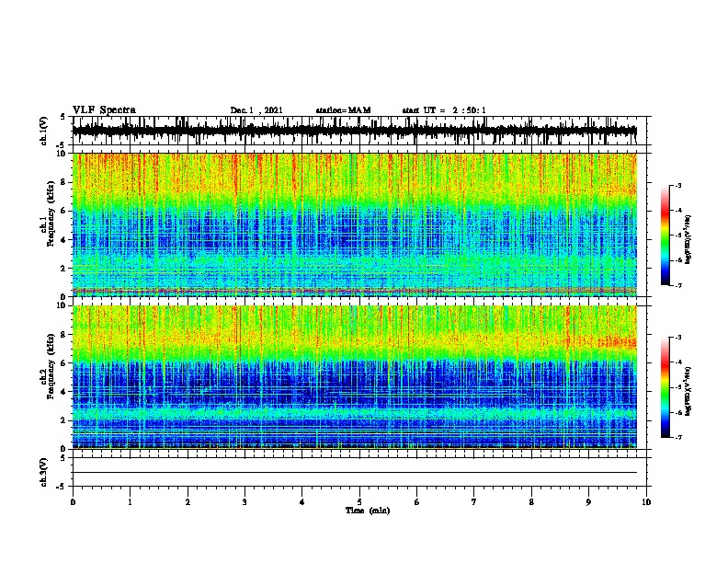Click the ch.1 spectrogram plot area
This screenshot has height=563, width=728.
click(x=355, y=224)
